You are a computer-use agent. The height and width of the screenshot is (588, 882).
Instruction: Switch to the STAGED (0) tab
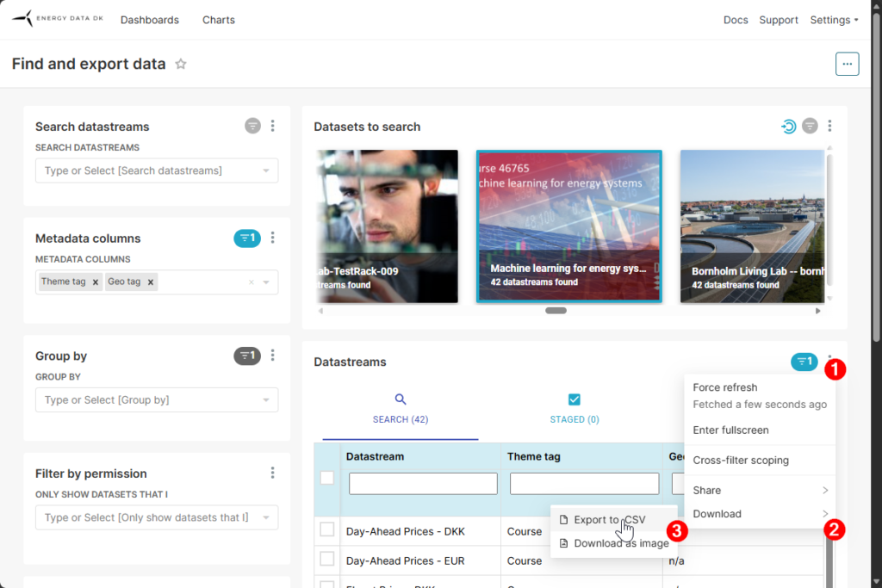coord(575,409)
